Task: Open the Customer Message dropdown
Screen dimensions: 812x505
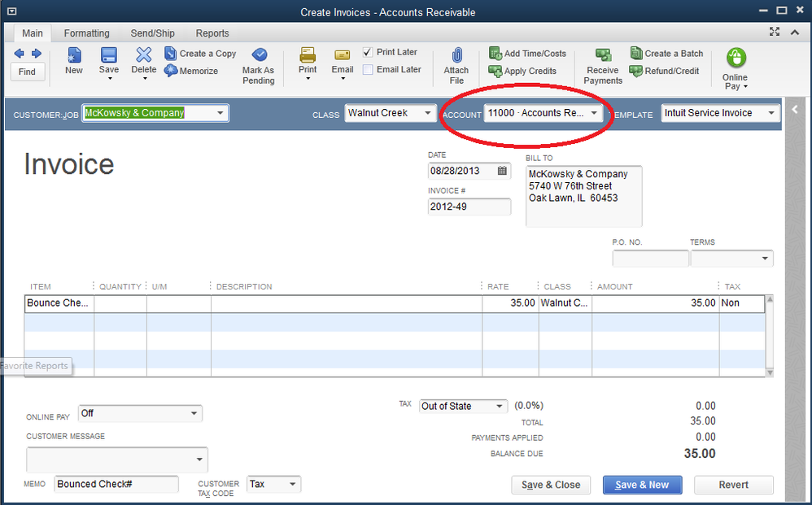Action: pos(199,459)
